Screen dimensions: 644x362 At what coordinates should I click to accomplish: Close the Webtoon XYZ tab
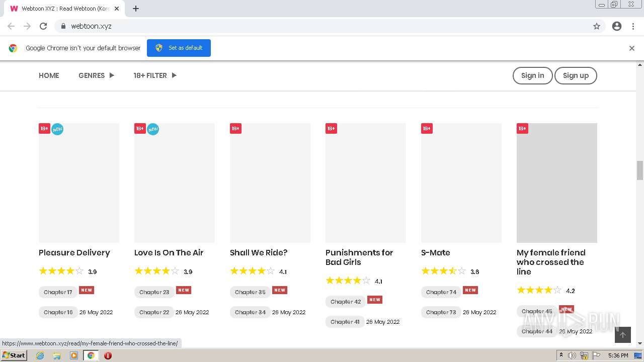[117, 9]
